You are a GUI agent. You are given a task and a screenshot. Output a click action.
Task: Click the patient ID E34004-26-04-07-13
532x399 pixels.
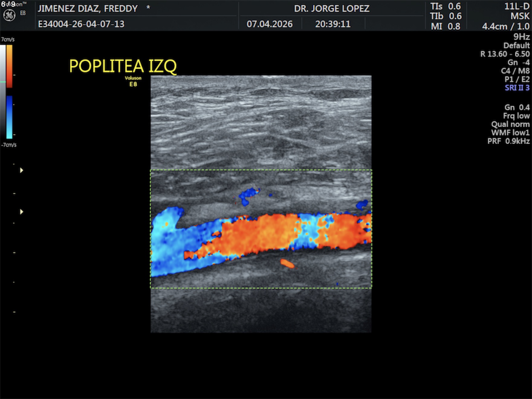[x=81, y=24]
